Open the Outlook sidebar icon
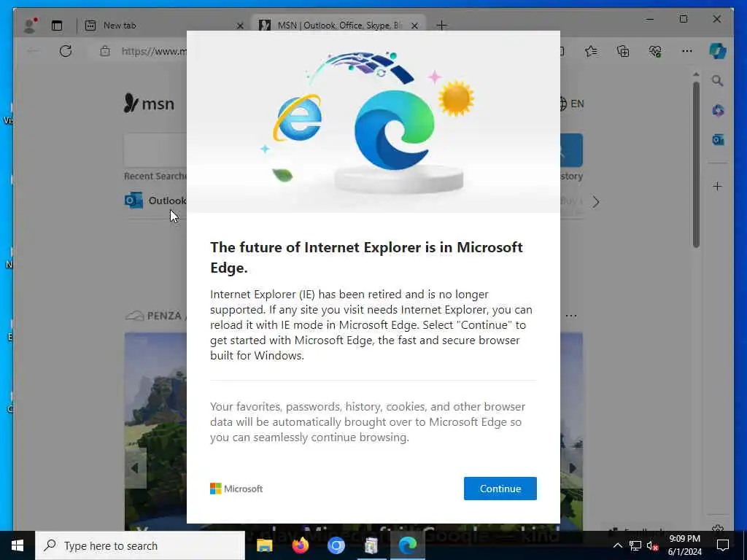 [718, 140]
